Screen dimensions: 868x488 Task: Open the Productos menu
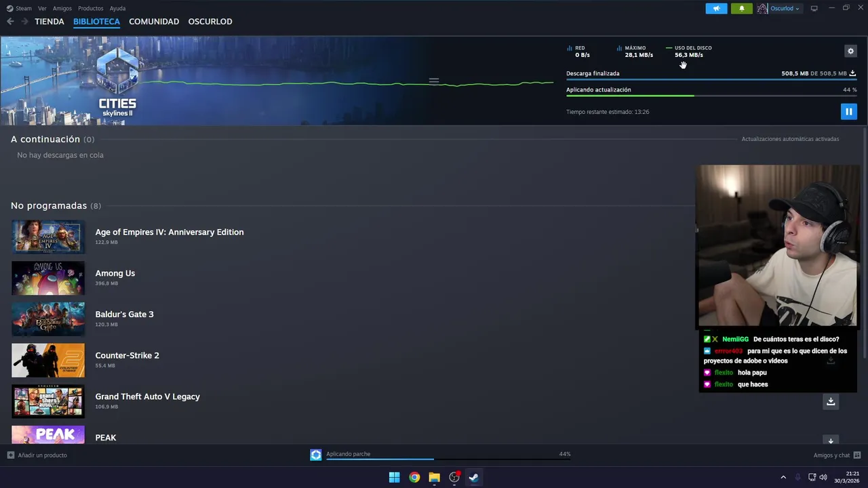(x=90, y=8)
